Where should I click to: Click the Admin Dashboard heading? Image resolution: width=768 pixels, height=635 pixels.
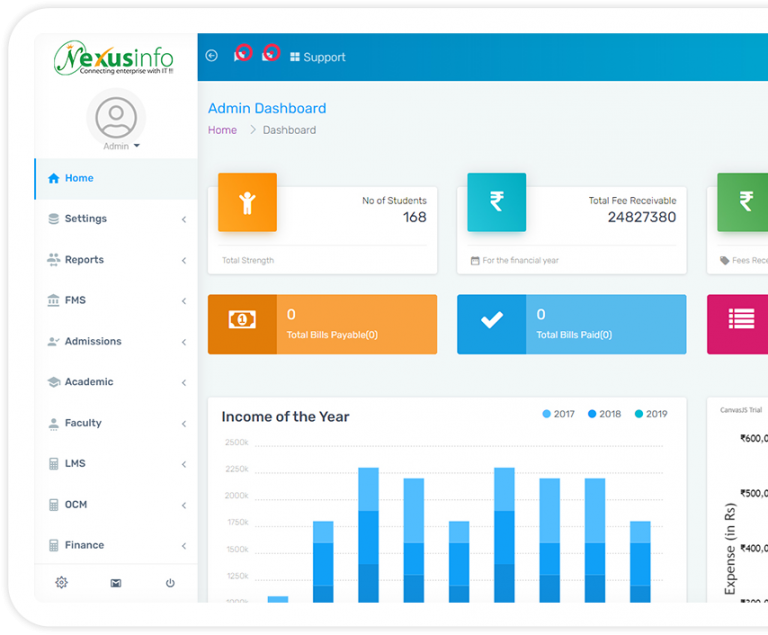pos(267,108)
